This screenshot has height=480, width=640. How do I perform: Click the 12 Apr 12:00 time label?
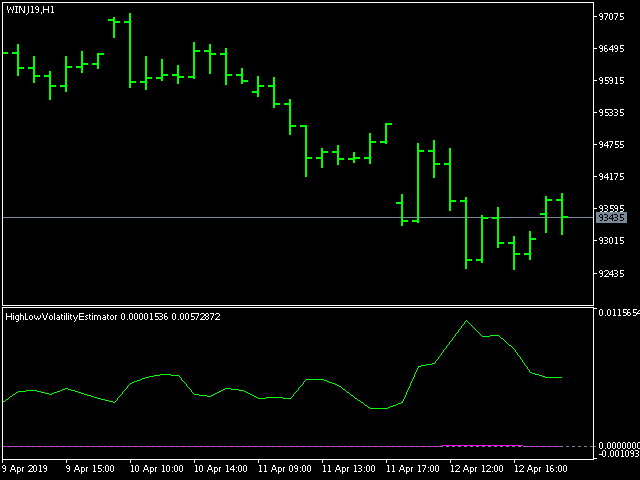coord(476,469)
